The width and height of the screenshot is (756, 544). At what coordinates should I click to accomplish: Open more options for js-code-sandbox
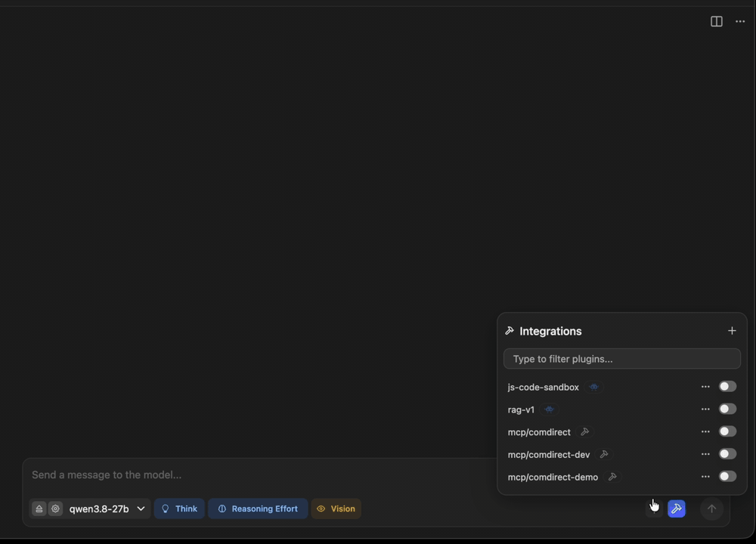tap(705, 387)
